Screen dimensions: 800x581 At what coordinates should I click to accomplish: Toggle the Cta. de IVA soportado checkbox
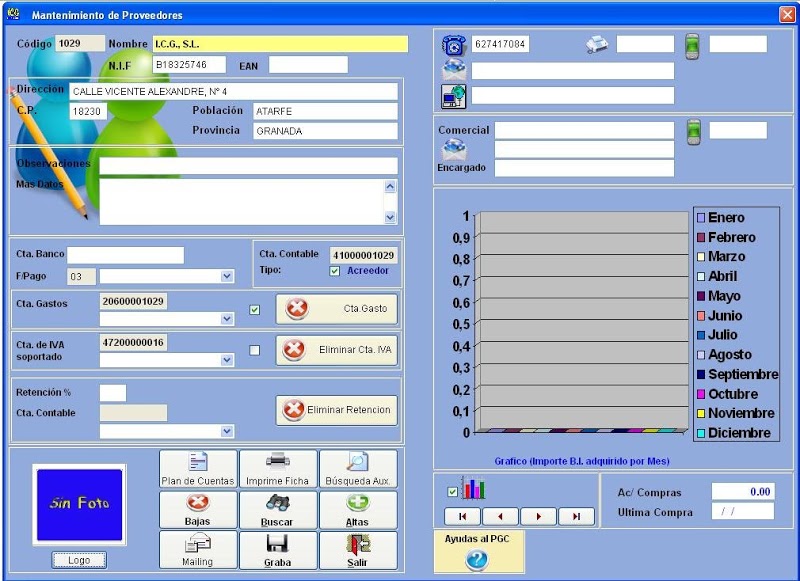click(255, 350)
